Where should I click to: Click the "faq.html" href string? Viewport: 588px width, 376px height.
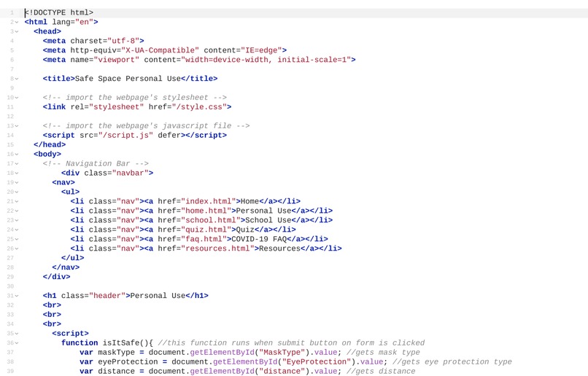pos(204,239)
